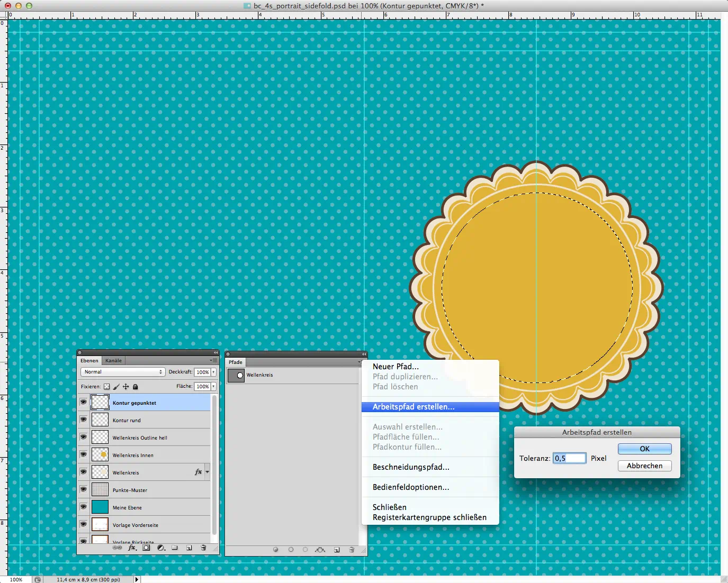The height and width of the screenshot is (583, 728).
Task: Click the new group folder icon
Action: click(x=175, y=548)
